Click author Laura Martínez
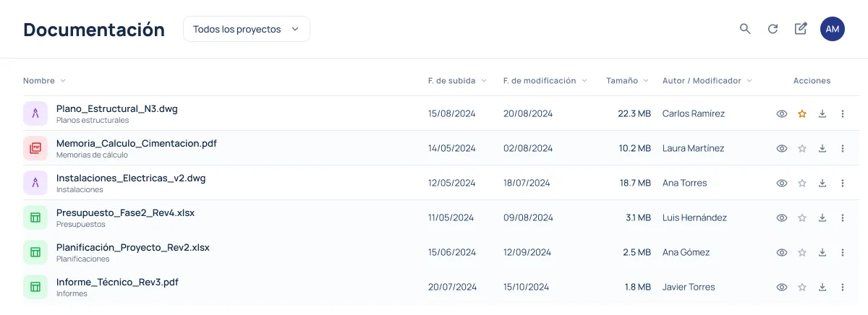The width and height of the screenshot is (868, 315). (693, 148)
